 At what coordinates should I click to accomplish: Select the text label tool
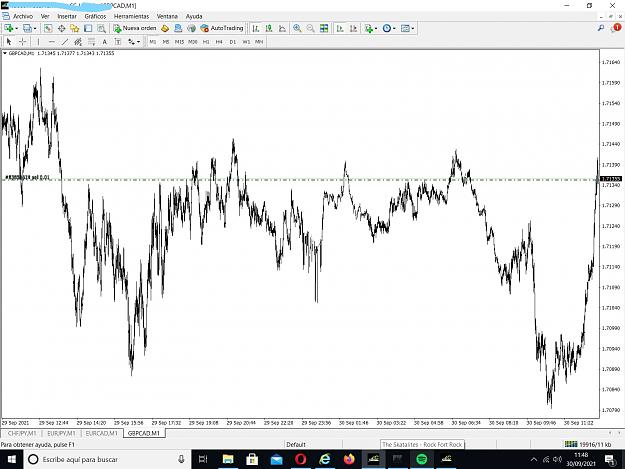(x=118, y=41)
